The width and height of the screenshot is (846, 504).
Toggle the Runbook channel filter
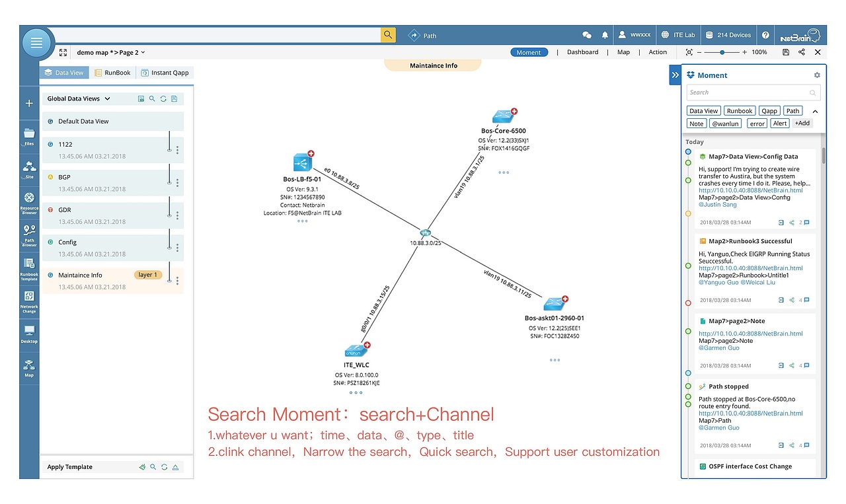(740, 111)
